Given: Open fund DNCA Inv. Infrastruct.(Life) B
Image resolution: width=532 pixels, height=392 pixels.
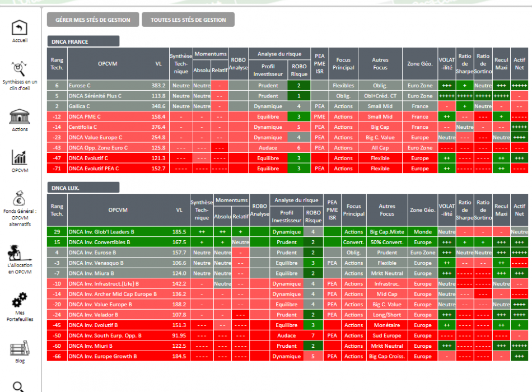Looking at the screenshot, I should (x=104, y=284).
